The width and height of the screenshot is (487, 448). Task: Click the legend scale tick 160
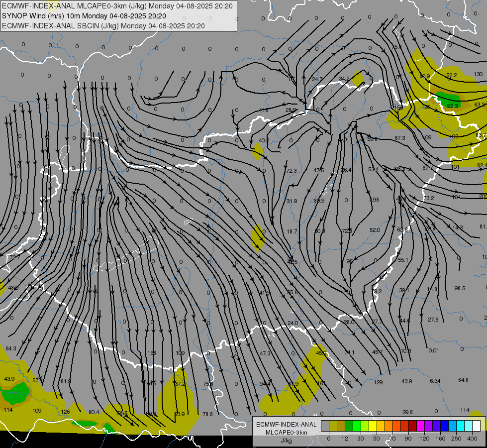440,439
